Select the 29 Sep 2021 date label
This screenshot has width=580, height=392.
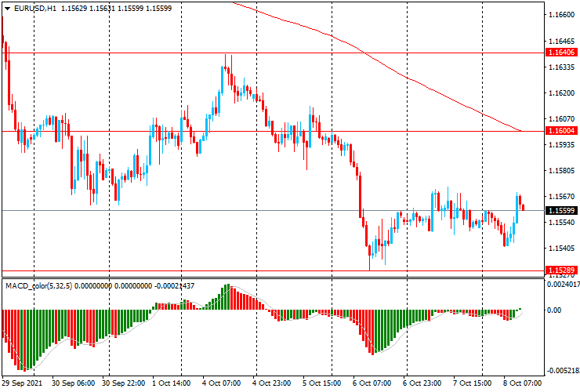(22, 383)
